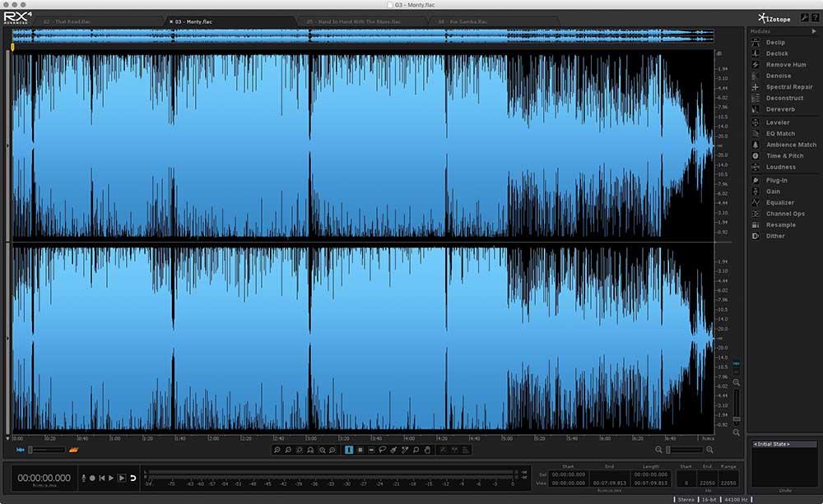Rewind to the start of the file
Image resolution: width=823 pixels, height=504 pixels.
[102, 479]
